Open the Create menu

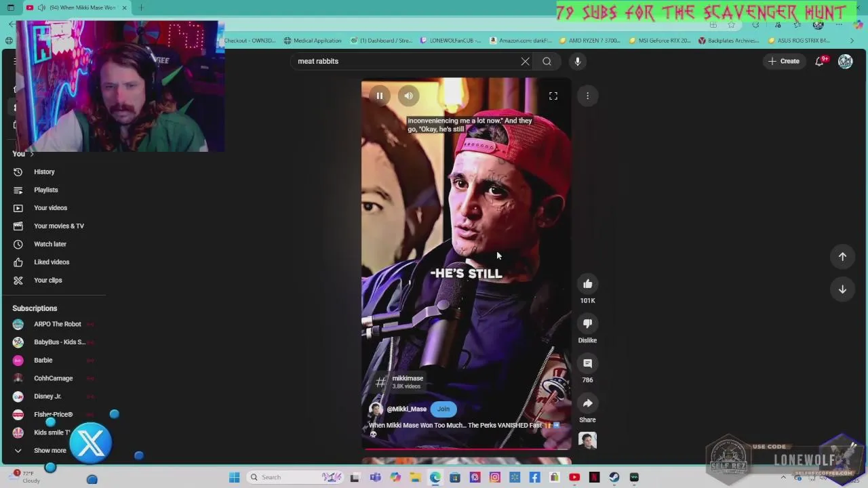tap(784, 61)
